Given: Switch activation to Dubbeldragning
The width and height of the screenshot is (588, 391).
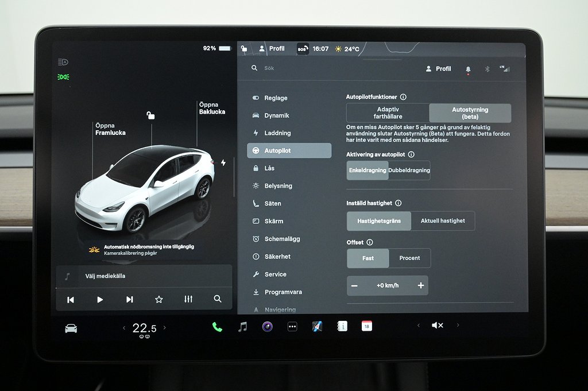Looking at the screenshot, I should click(409, 171).
